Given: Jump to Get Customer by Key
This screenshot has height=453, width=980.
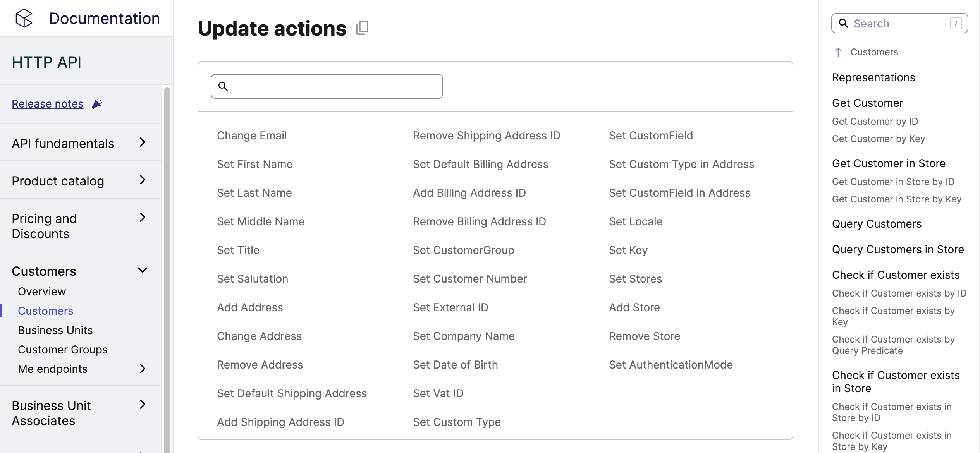Looking at the screenshot, I should (878, 139).
